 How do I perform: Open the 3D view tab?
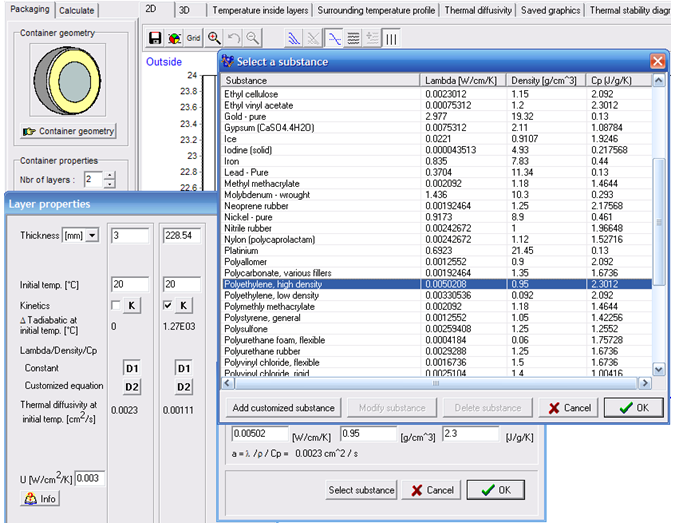click(x=184, y=10)
